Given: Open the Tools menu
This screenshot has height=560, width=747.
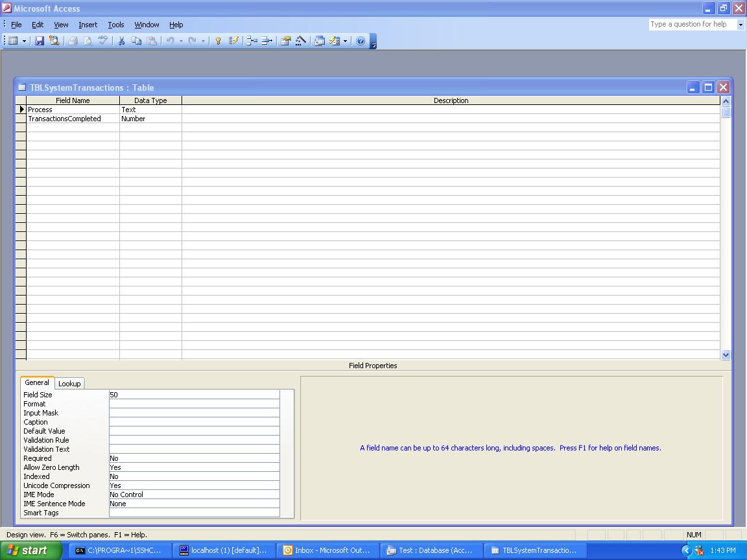Looking at the screenshot, I should click(x=116, y=25).
